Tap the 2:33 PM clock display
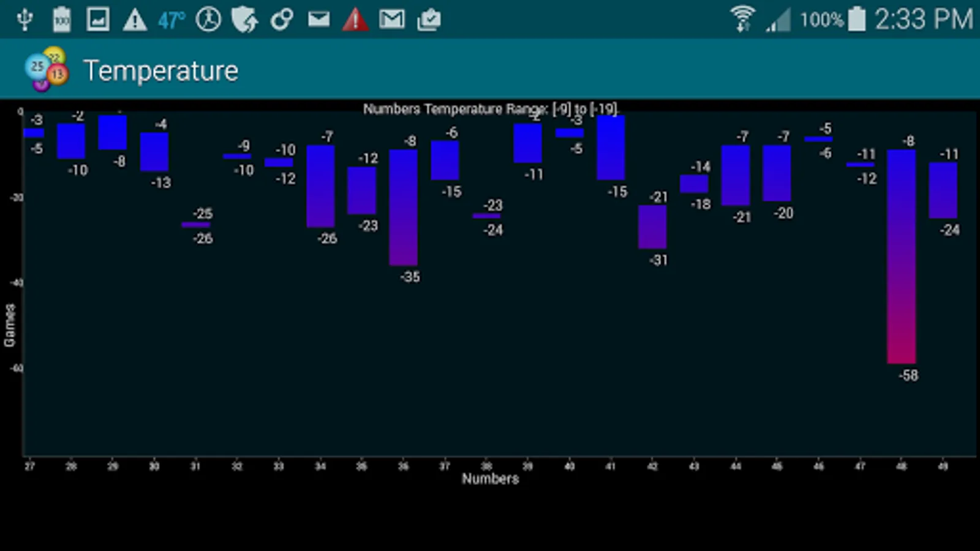Image resolution: width=980 pixels, height=551 pixels. point(918,19)
